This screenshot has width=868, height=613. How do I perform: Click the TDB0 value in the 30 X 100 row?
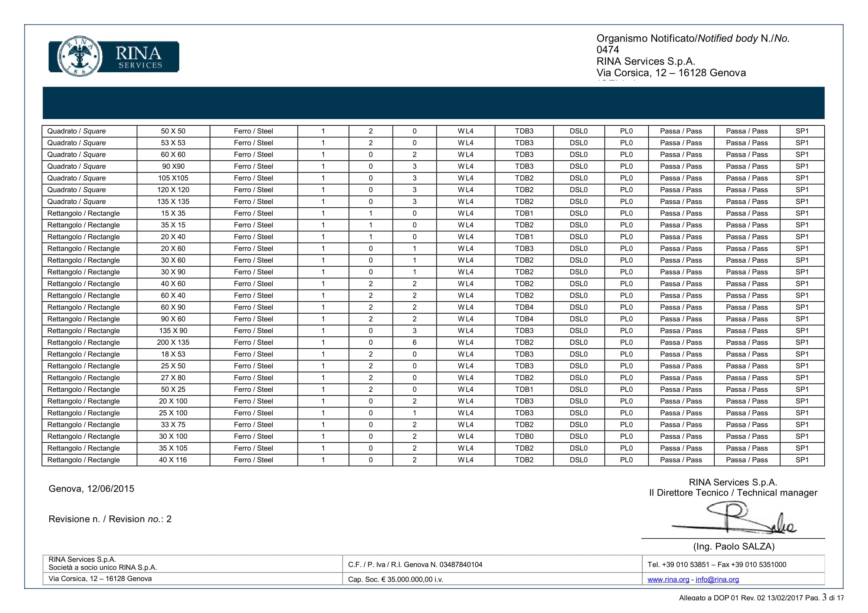[x=524, y=436]
